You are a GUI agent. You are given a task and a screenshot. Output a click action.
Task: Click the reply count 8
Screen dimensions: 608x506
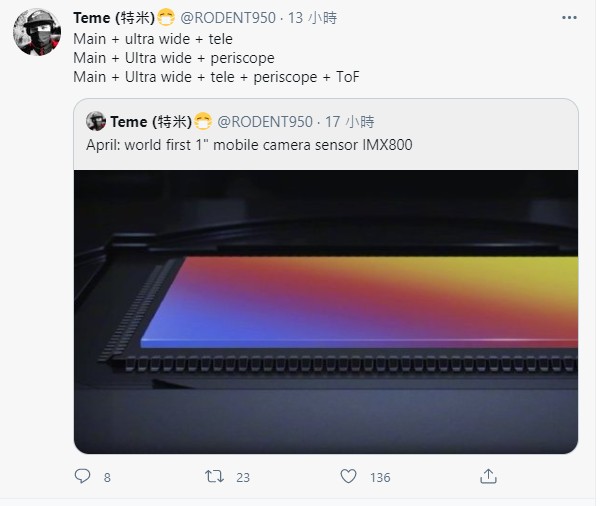pos(107,478)
